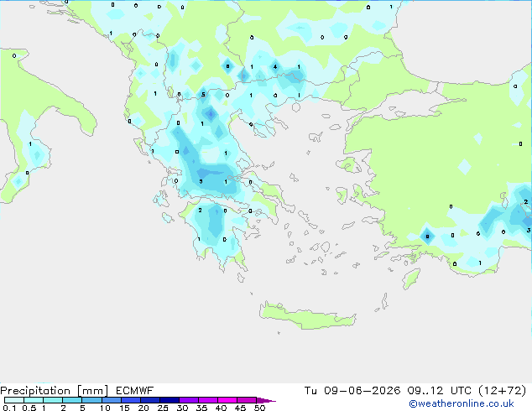Click the 'Precipitation' title text

point(35,391)
